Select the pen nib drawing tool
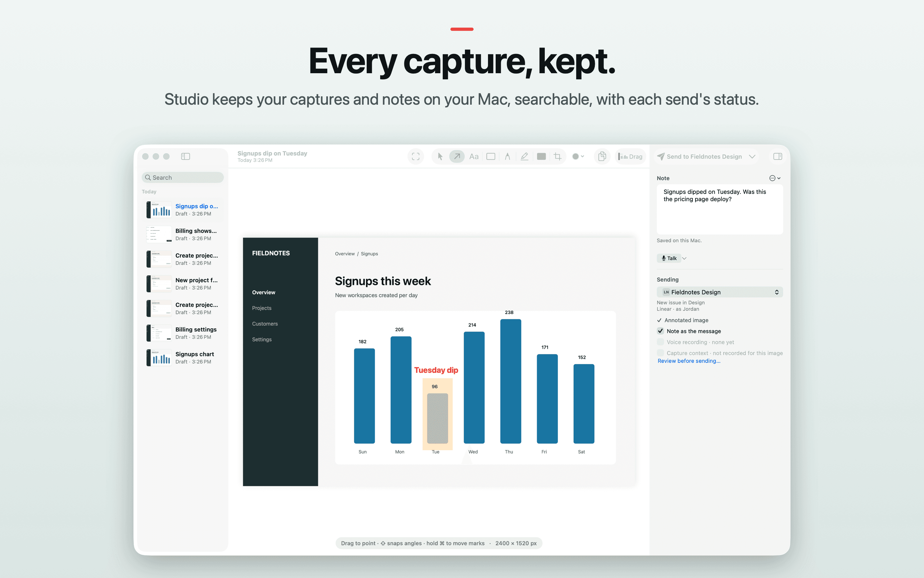The height and width of the screenshot is (578, 924). (x=508, y=156)
